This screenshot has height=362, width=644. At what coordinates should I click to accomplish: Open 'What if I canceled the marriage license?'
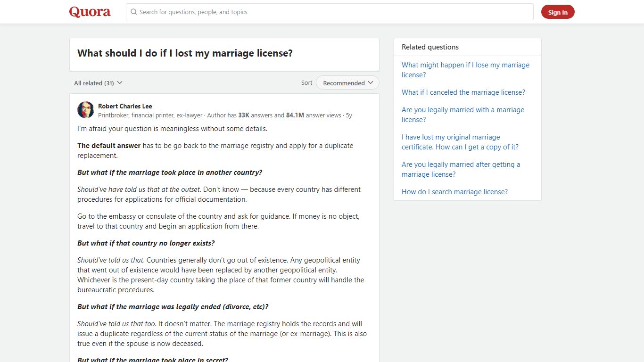[463, 92]
